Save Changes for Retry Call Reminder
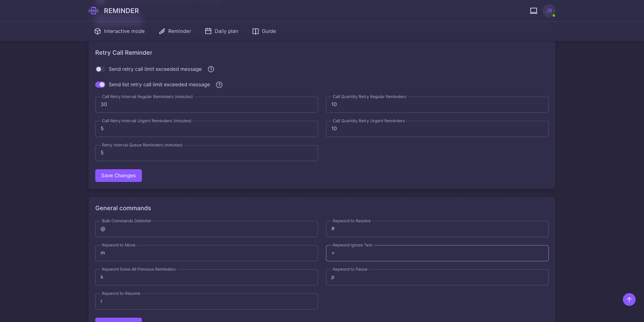 [x=118, y=176]
